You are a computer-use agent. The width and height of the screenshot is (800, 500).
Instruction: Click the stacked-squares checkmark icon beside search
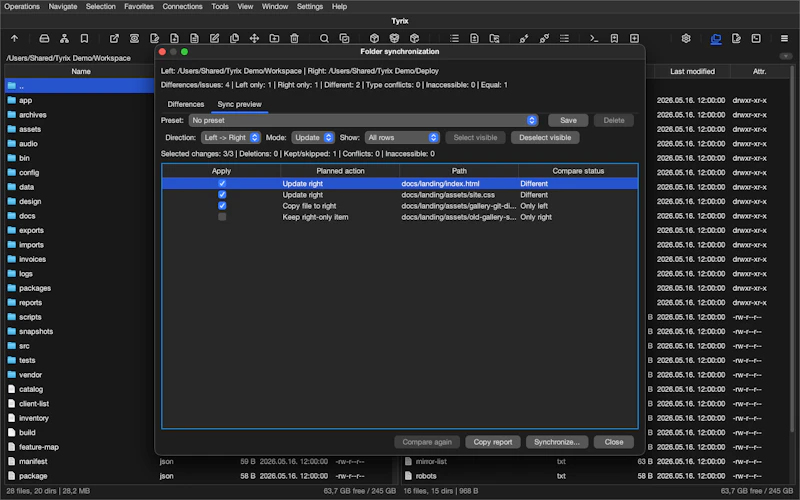344,38
